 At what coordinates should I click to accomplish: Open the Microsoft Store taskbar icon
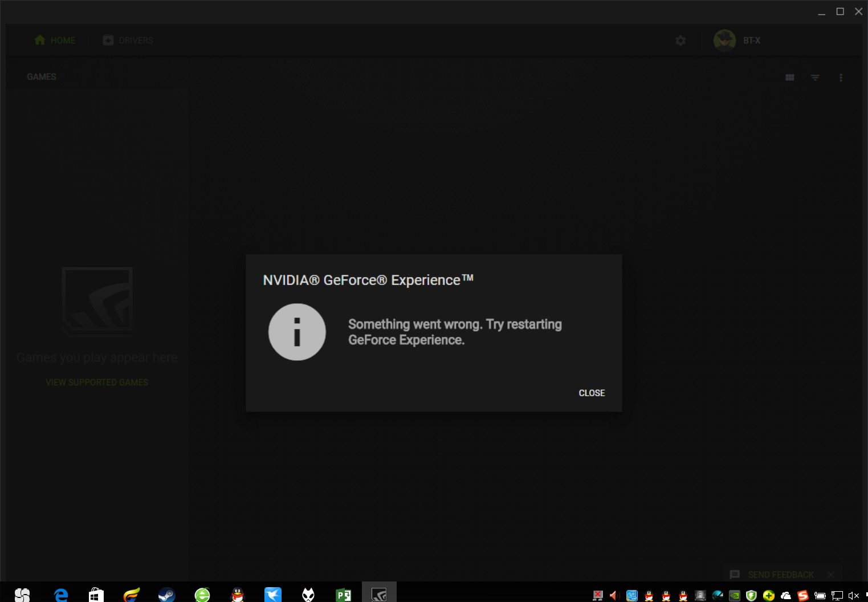click(96, 595)
